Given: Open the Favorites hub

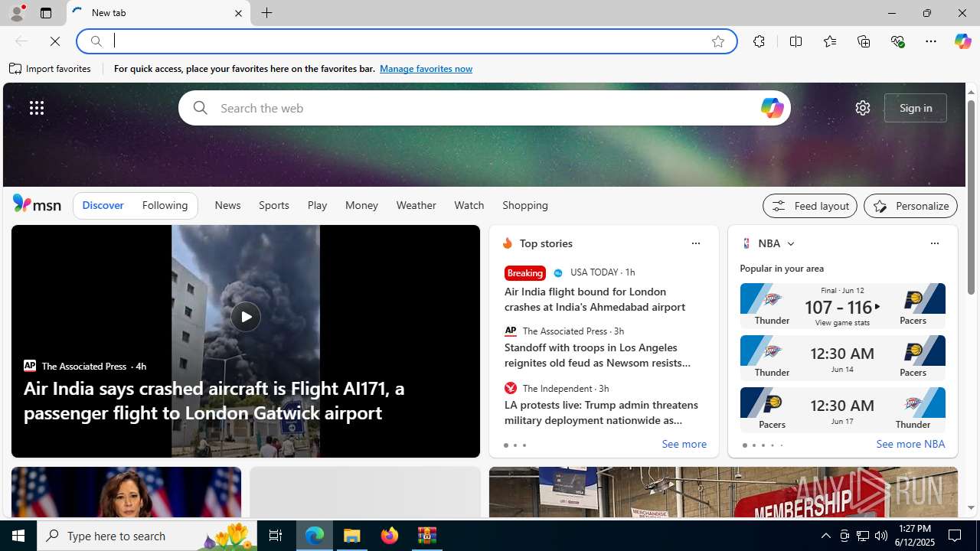Looking at the screenshot, I should 829,41.
